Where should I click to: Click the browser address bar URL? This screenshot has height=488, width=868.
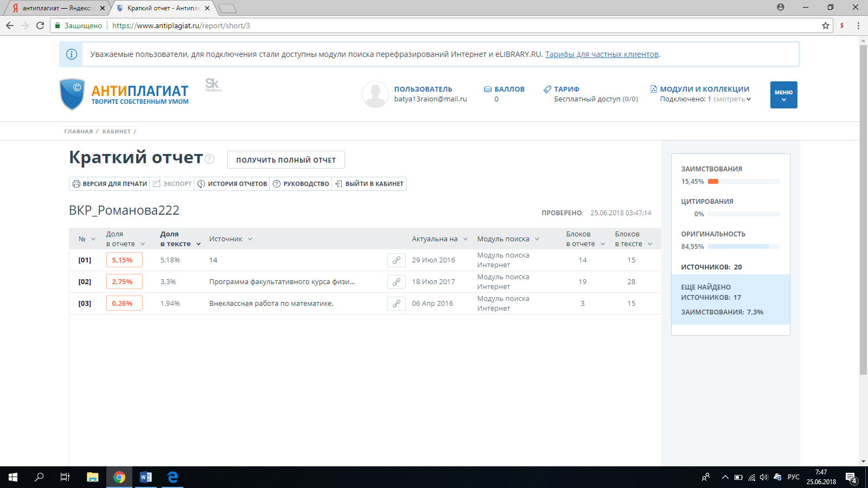pyautogui.click(x=181, y=25)
